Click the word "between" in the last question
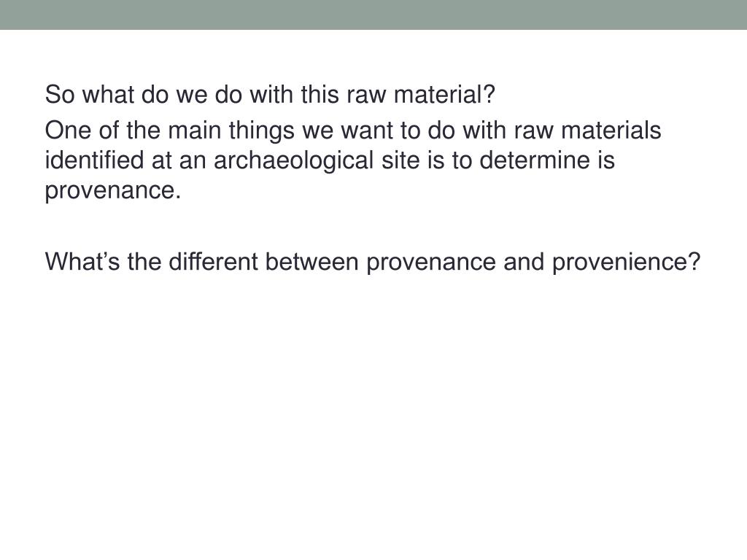Screen dimensions: 747x560 pos(311,262)
